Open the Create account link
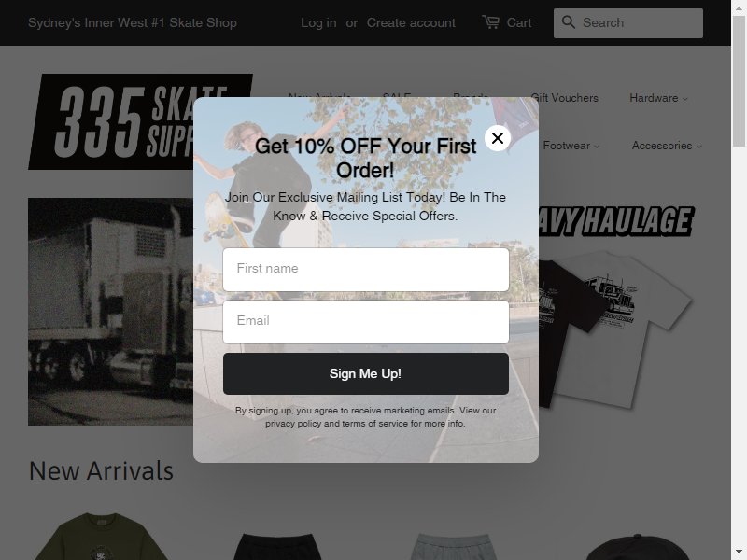Viewport: 747px width, 560px height. coord(411,22)
